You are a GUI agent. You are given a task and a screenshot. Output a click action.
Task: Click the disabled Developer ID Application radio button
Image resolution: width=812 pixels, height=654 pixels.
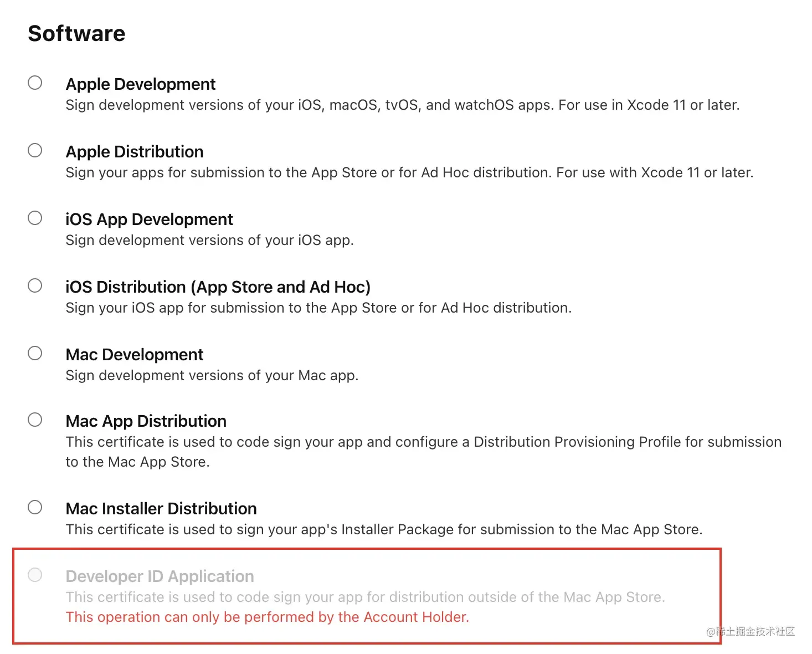coord(35,575)
